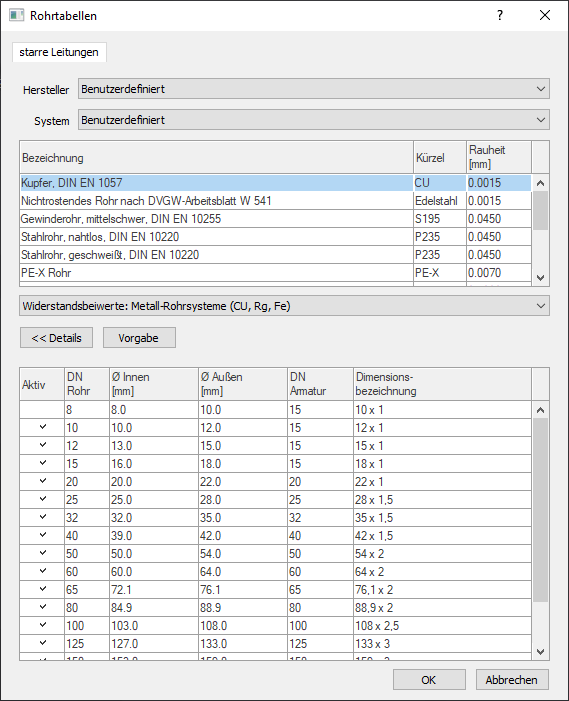This screenshot has width=569, height=701.
Task: Click the Rohrtabellen window icon in title bar
Action: [x=17, y=15]
